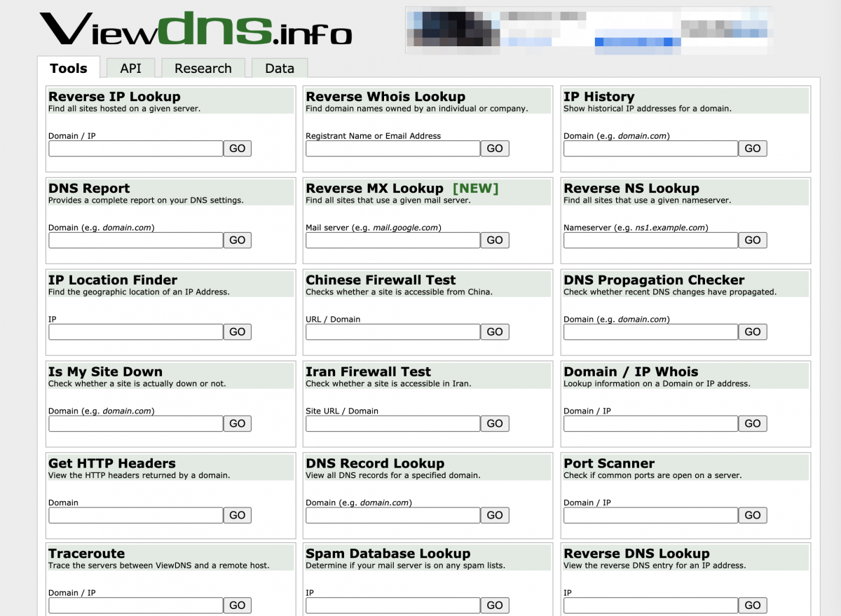Image resolution: width=841 pixels, height=616 pixels.
Task: Run Spam Database Lookup with GO
Action: coord(495,605)
